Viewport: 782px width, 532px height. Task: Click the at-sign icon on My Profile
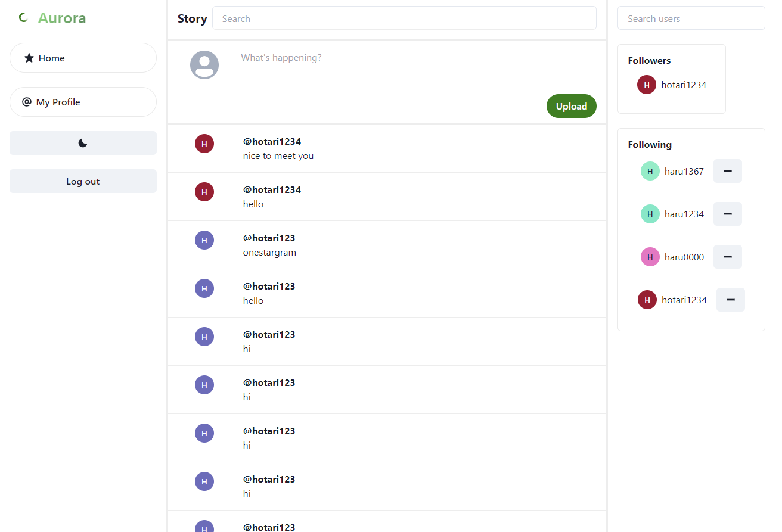click(x=27, y=102)
